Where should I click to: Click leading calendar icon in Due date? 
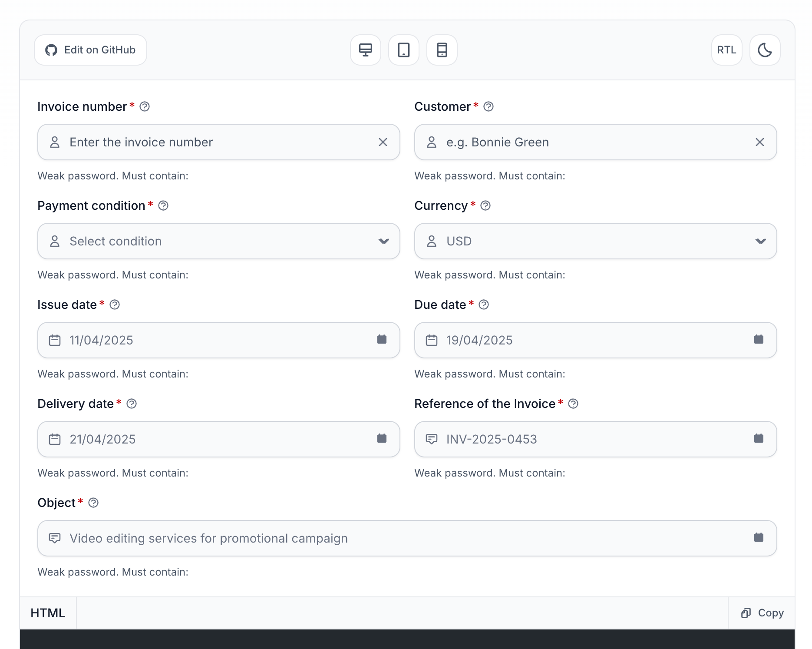coord(432,340)
